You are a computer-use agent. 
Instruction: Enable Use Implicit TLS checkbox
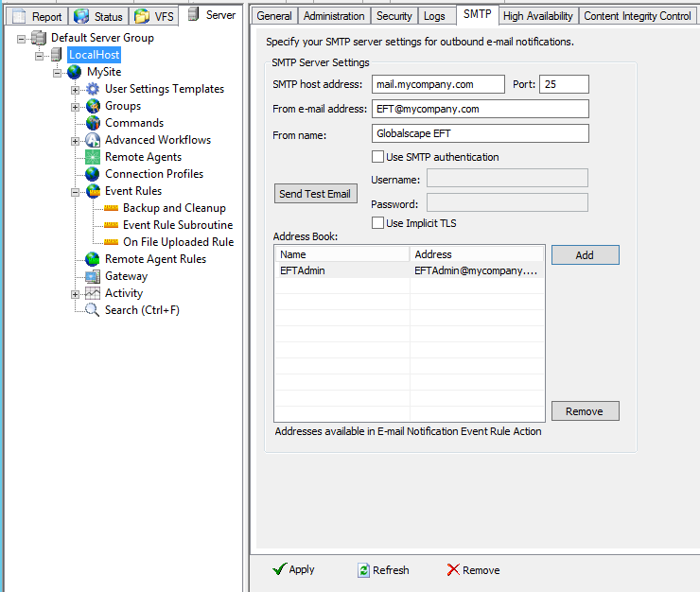377,223
